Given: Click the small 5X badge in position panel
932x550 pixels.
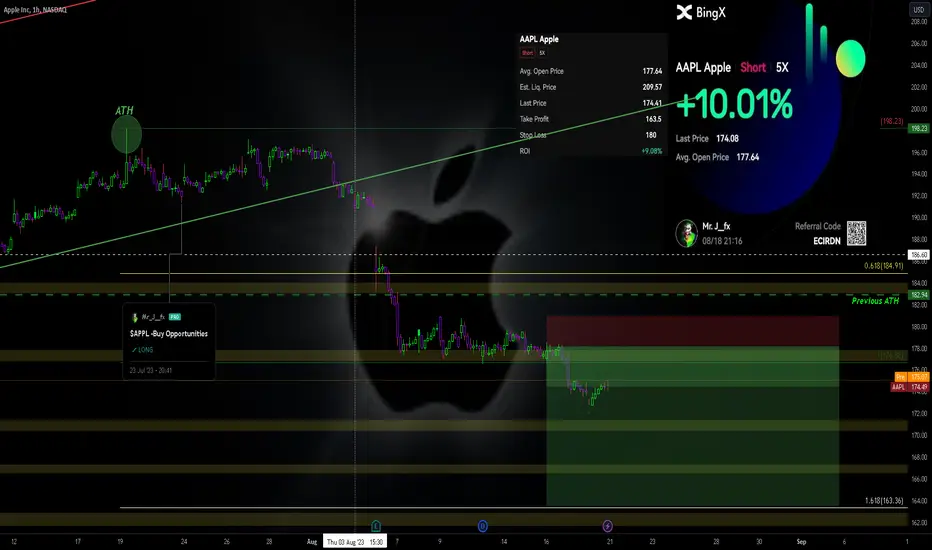Looking at the screenshot, I should tap(542, 53).
